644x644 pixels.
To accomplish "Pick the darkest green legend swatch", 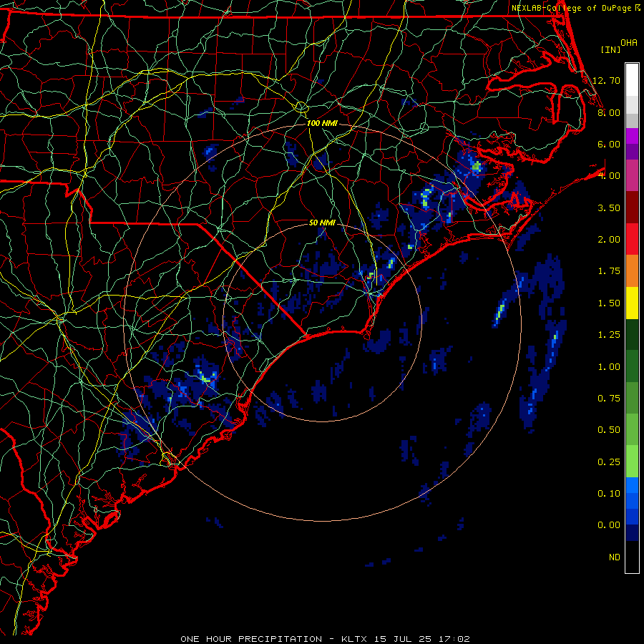I will point(632,334).
